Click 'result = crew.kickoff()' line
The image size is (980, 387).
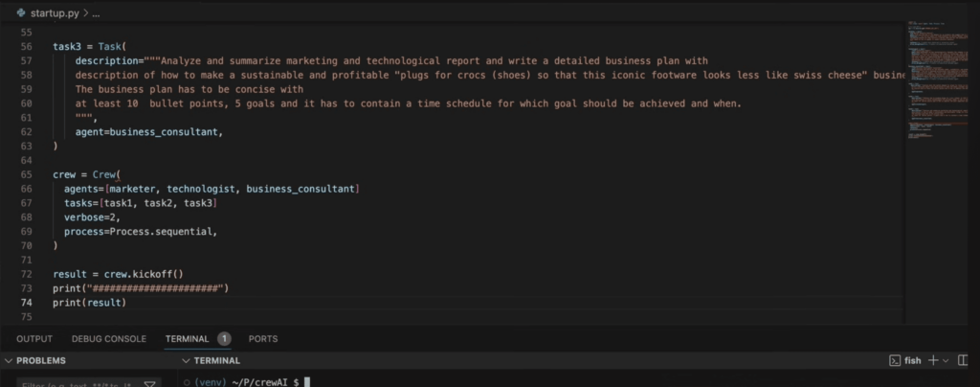tap(118, 274)
